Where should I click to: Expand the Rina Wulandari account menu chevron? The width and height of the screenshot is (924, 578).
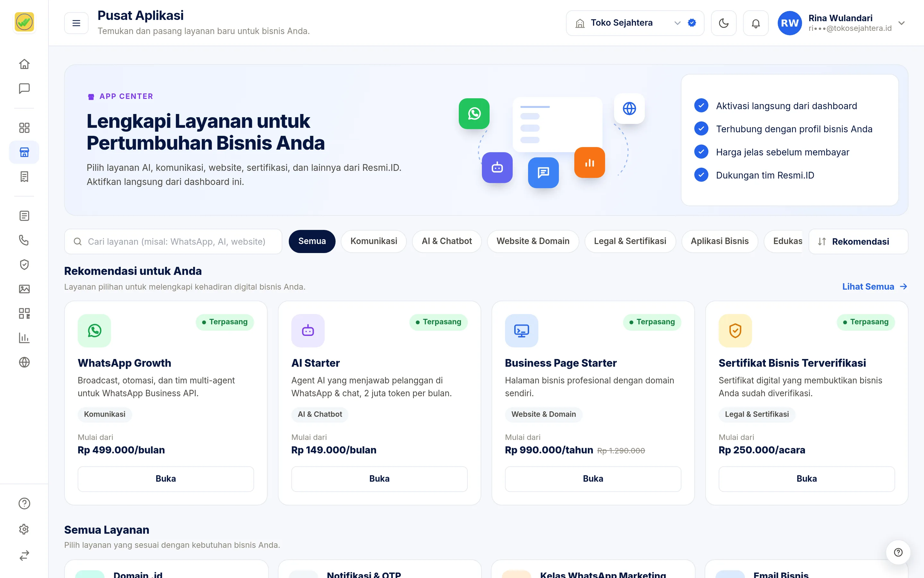(902, 23)
